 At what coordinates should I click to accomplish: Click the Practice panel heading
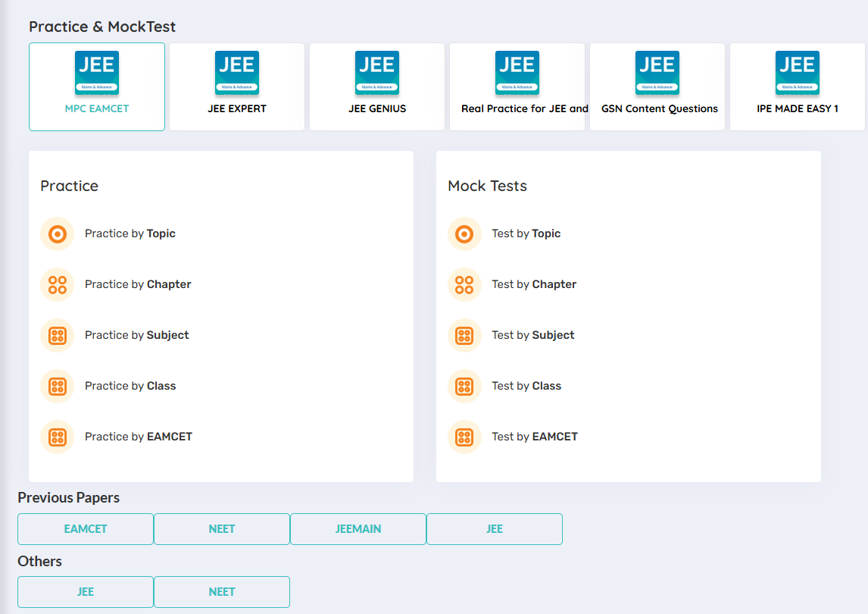[69, 186]
